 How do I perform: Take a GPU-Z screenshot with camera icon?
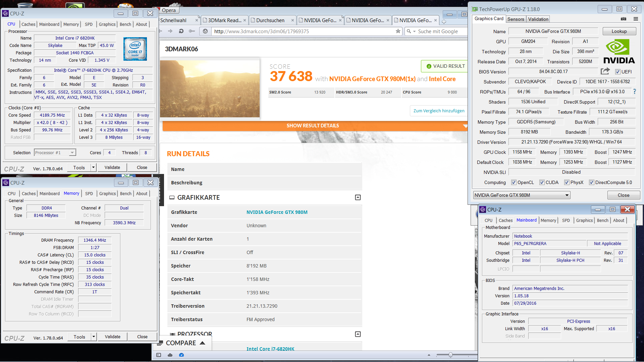point(623,19)
